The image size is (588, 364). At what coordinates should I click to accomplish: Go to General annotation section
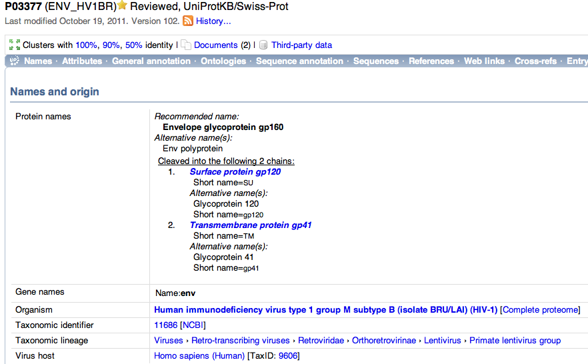coord(151,61)
